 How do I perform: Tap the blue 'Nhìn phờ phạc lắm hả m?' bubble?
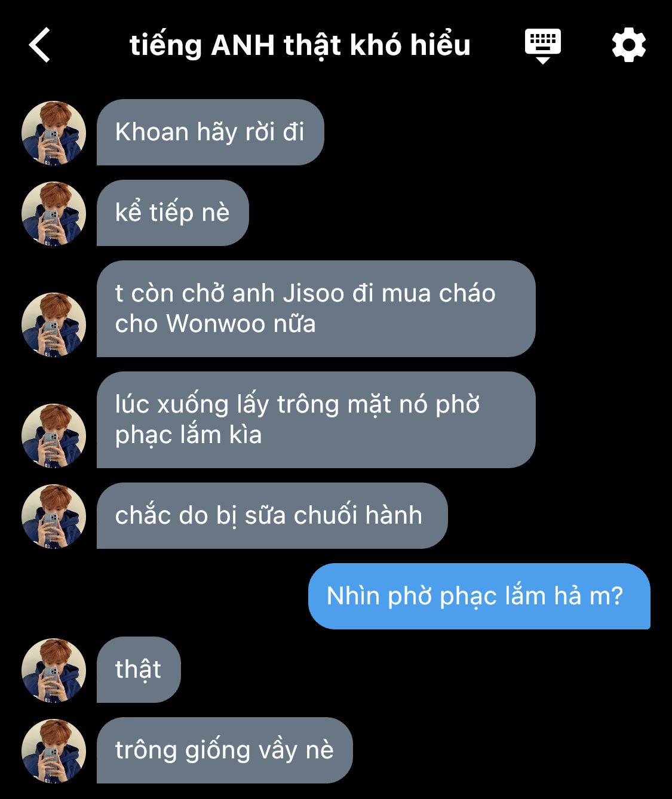click(x=479, y=596)
